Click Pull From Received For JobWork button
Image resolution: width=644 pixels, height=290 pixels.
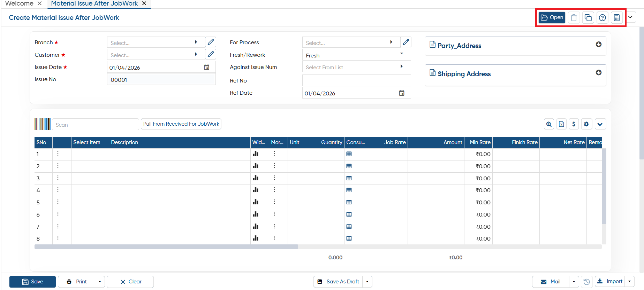point(181,124)
